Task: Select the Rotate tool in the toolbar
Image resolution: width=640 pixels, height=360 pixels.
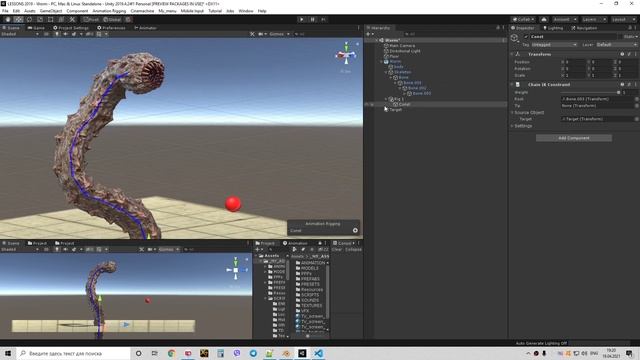Action: tap(29, 20)
